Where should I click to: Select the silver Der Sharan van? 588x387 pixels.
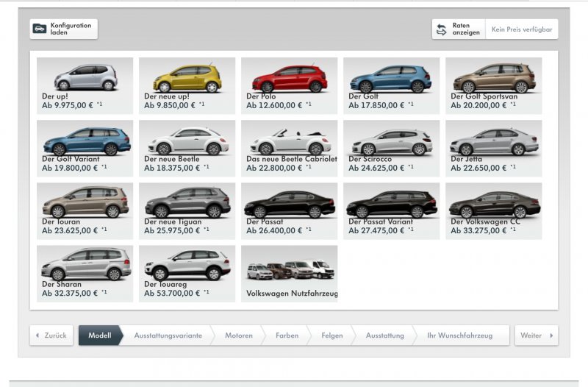(x=85, y=274)
